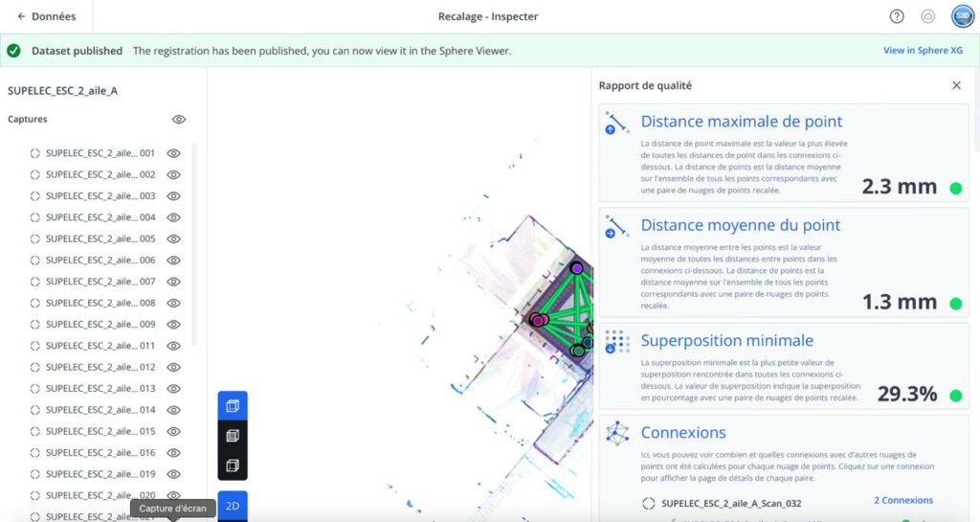Screen dimensions: 980x522
Task: Click the captures list scrollbar
Action: (x=194, y=244)
